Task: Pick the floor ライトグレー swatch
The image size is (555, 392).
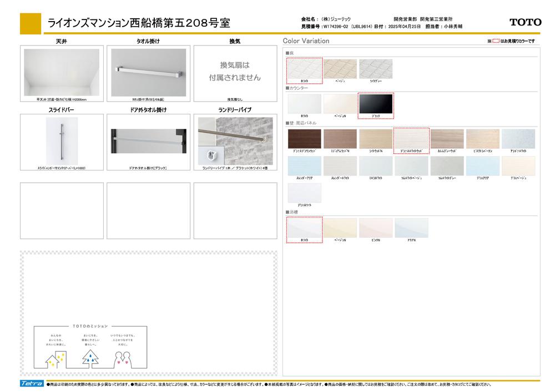Action: [x=376, y=69]
